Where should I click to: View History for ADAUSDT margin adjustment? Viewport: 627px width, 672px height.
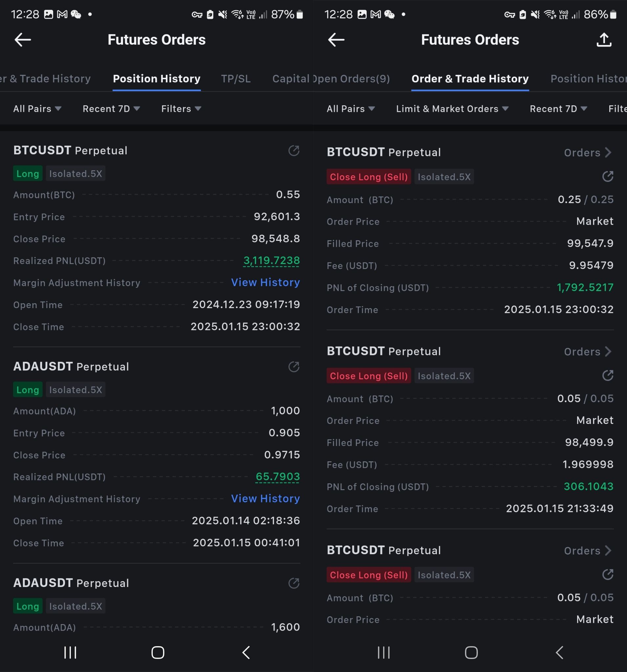click(265, 499)
